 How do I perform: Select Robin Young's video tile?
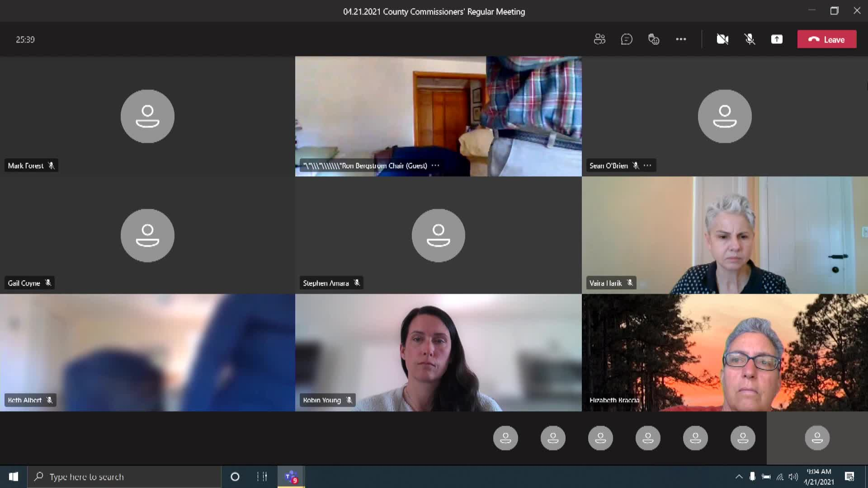[x=438, y=352]
